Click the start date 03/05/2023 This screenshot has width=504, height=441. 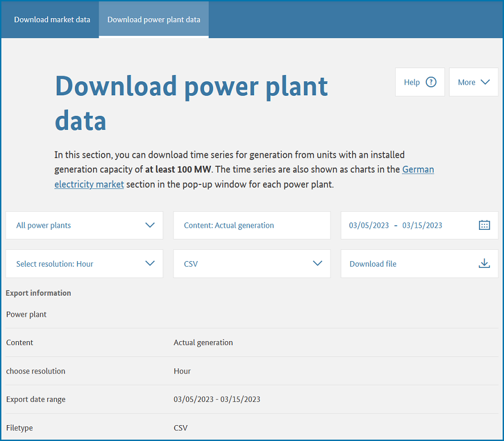pyautogui.click(x=369, y=225)
